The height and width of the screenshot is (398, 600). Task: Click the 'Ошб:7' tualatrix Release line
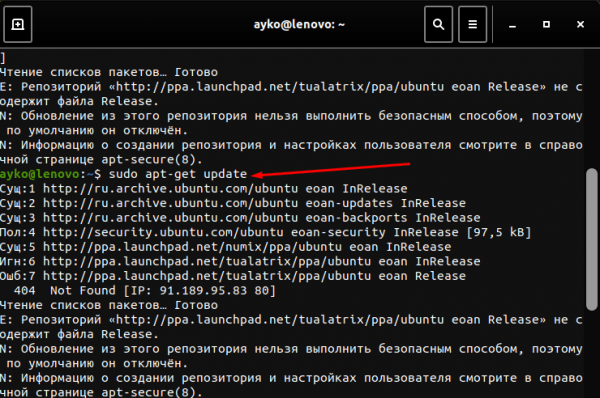tap(233, 276)
